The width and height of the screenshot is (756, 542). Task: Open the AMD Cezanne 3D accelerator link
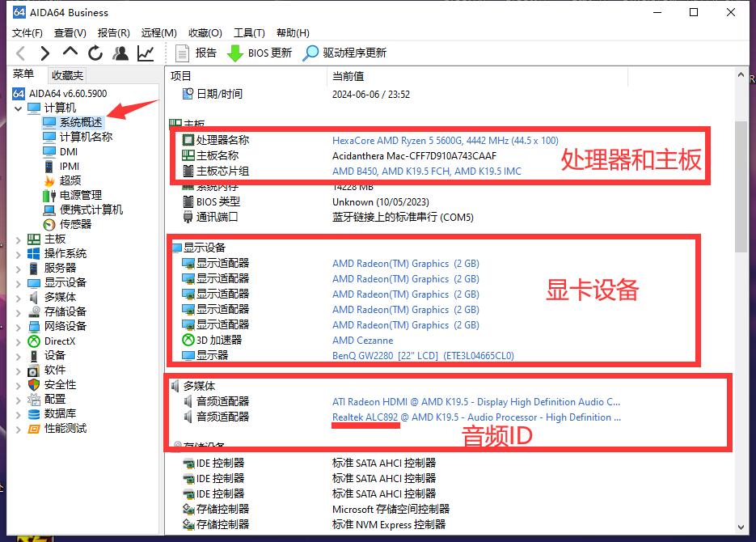point(362,341)
